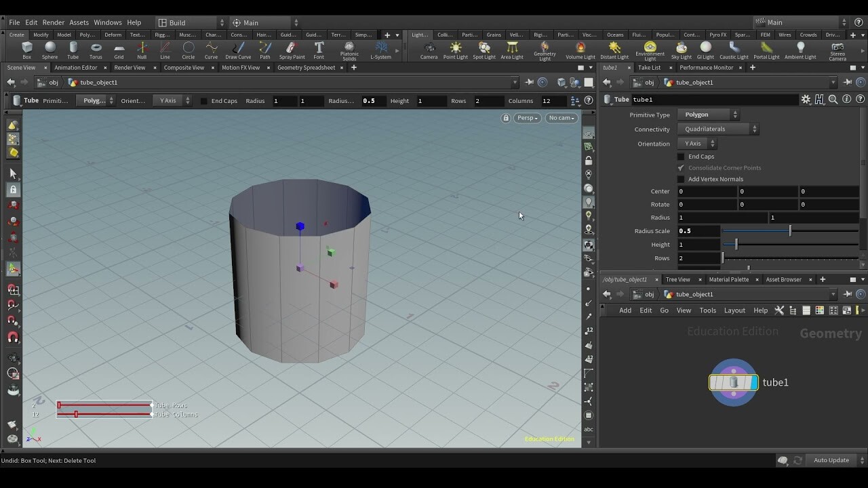Screen dimensions: 868x488
Task: Enable Add Vertex Normals
Action: point(681,179)
